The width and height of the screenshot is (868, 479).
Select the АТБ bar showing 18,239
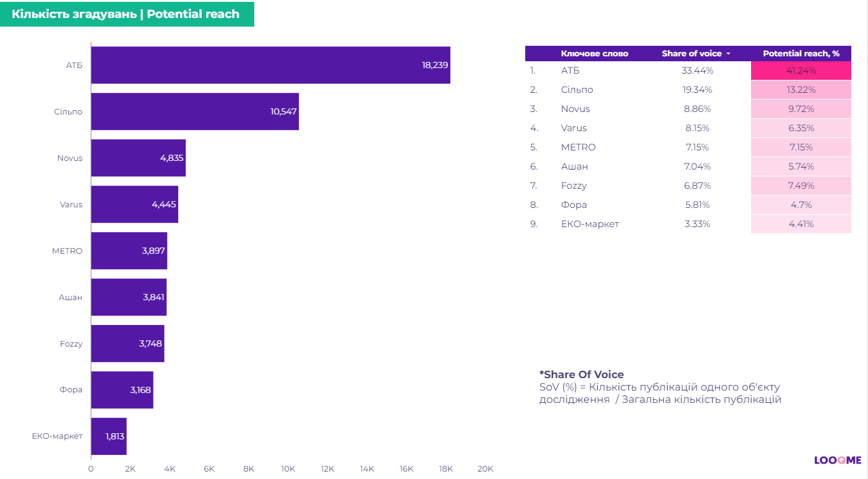coord(270,65)
